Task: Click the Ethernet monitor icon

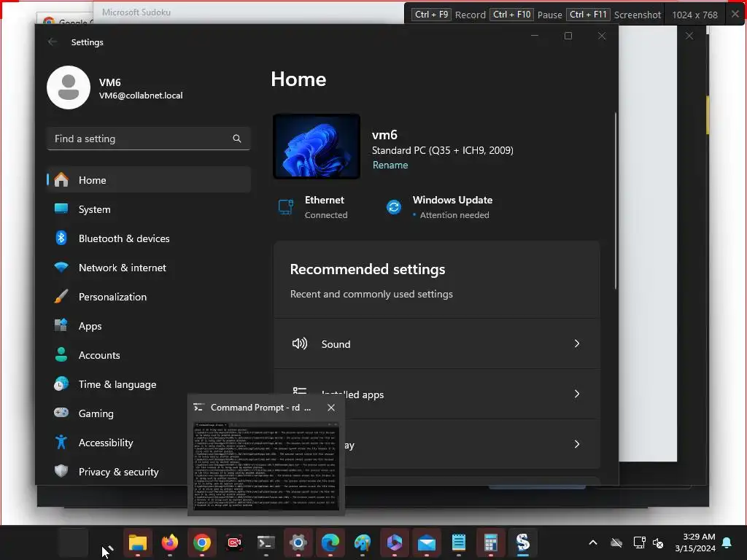Action: [286, 207]
